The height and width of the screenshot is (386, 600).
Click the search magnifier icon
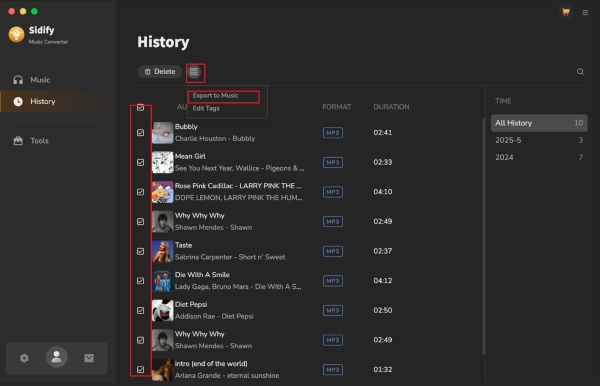580,72
